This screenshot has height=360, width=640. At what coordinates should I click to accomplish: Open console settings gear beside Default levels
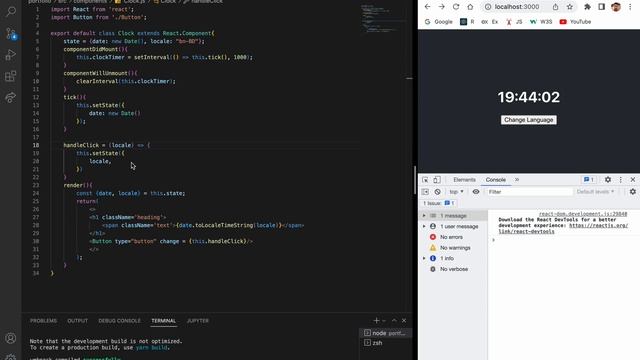[x=633, y=192]
